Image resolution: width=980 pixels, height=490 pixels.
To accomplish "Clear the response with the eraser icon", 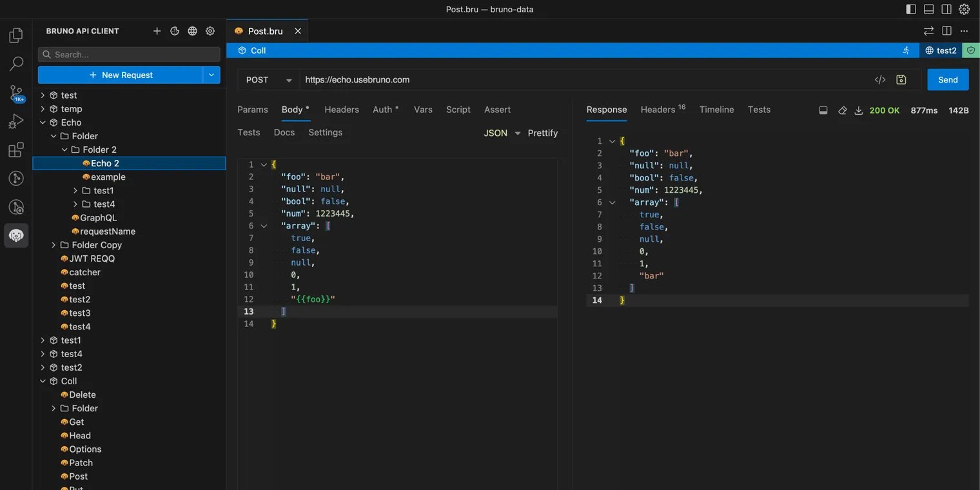I will [842, 110].
